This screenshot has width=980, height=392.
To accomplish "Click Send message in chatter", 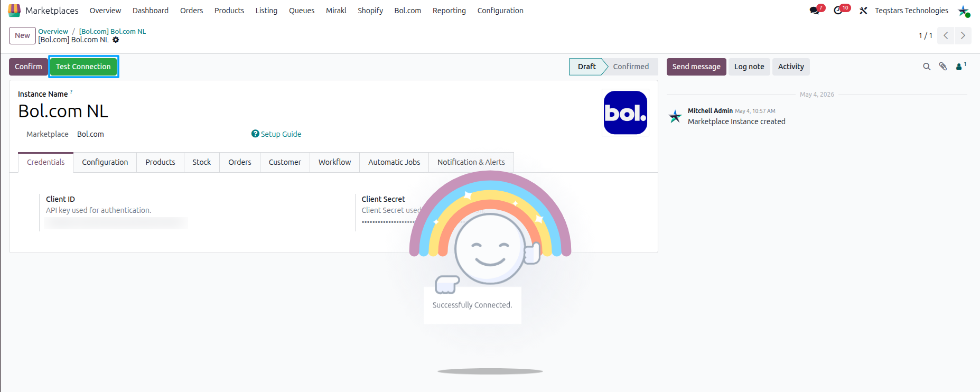I will [x=696, y=67].
